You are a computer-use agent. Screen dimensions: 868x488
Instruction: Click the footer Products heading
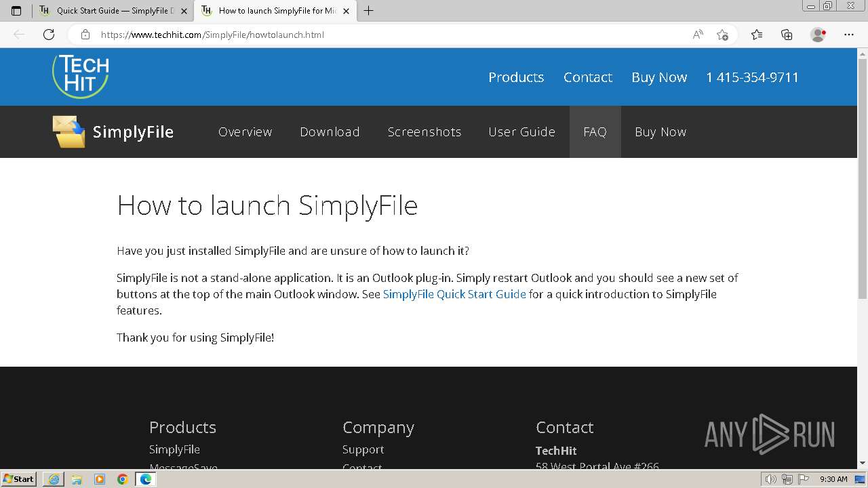(182, 427)
